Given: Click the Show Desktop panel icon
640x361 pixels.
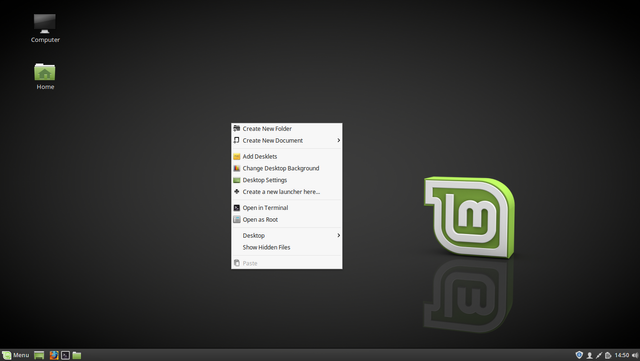Looking at the screenshot, I should click(39, 355).
